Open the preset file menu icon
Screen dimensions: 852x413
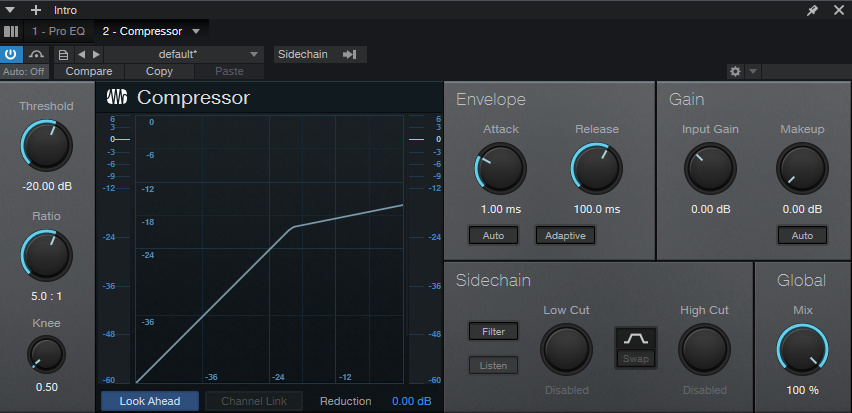pos(64,54)
